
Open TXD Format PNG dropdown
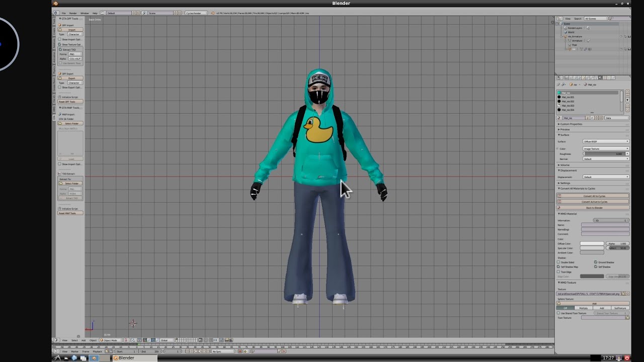click(x=75, y=54)
